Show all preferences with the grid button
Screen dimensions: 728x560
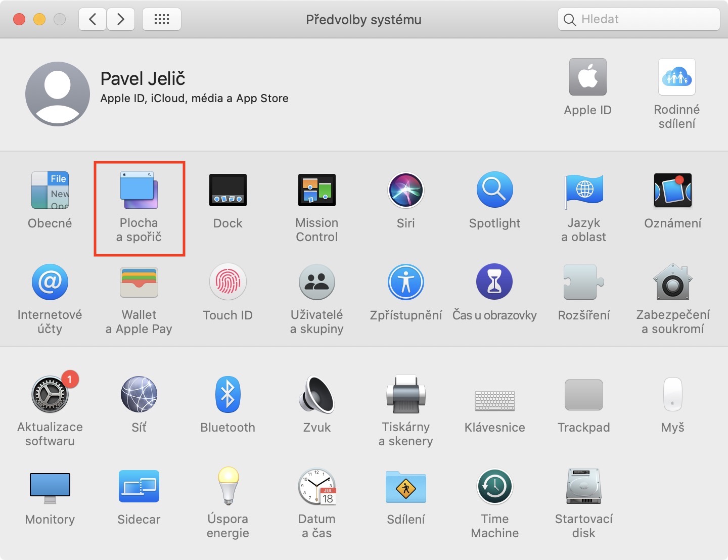click(x=162, y=19)
